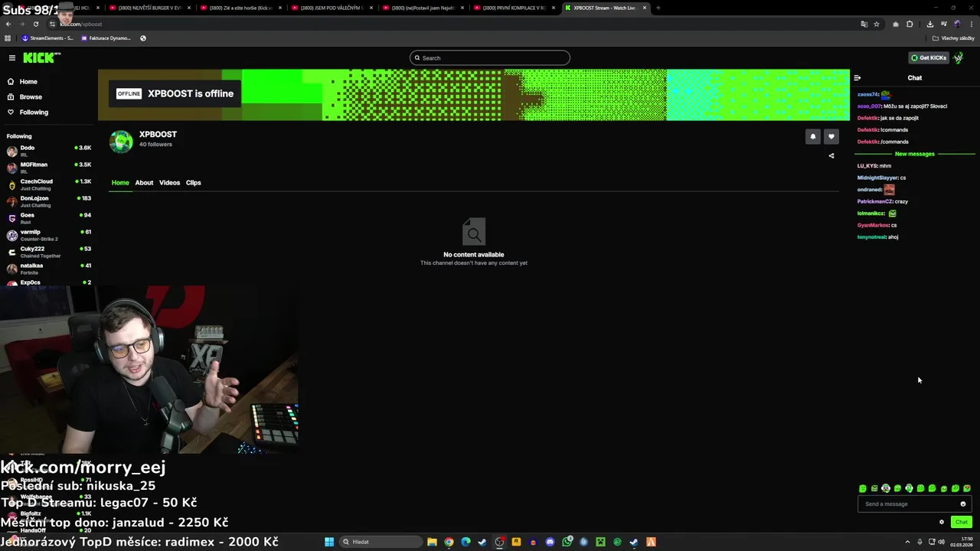Viewport: 980px width, 551px height.
Task: Turn on XPBOOST channel notifications with the bell
Action: click(813, 136)
